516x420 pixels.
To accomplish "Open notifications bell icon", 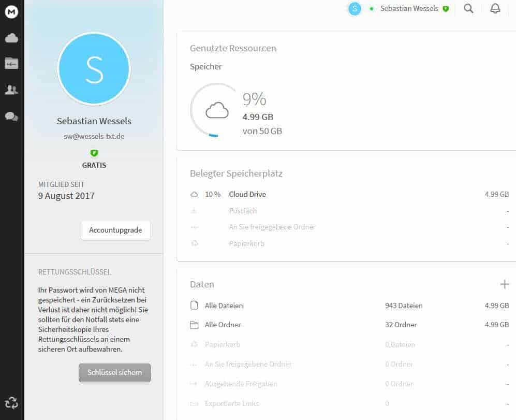I will 495,8.
